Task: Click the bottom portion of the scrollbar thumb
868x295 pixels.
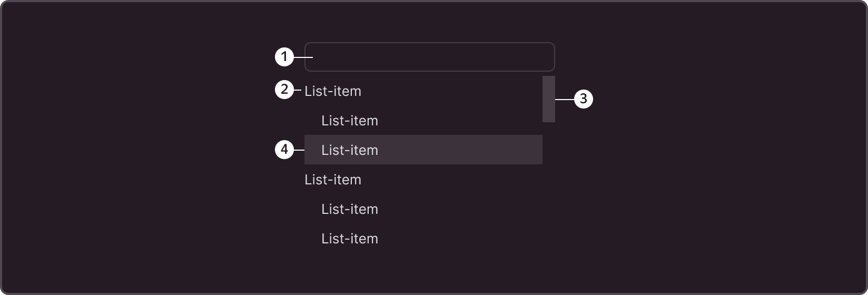Action: pos(549,115)
